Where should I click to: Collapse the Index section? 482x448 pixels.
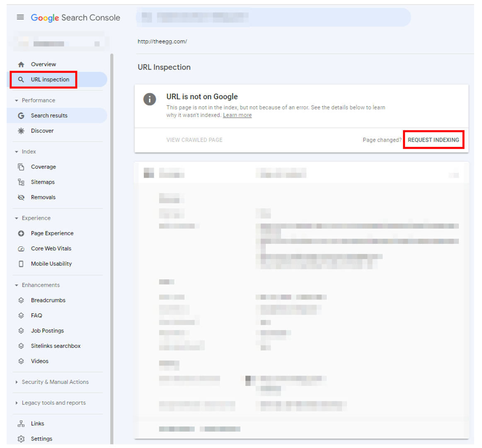[x=17, y=152]
